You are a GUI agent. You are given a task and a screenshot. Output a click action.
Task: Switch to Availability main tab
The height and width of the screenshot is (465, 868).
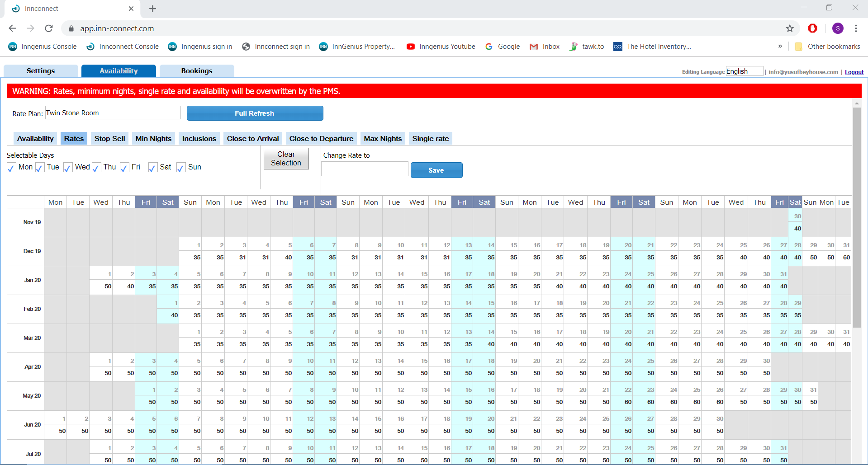tap(119, 71)
